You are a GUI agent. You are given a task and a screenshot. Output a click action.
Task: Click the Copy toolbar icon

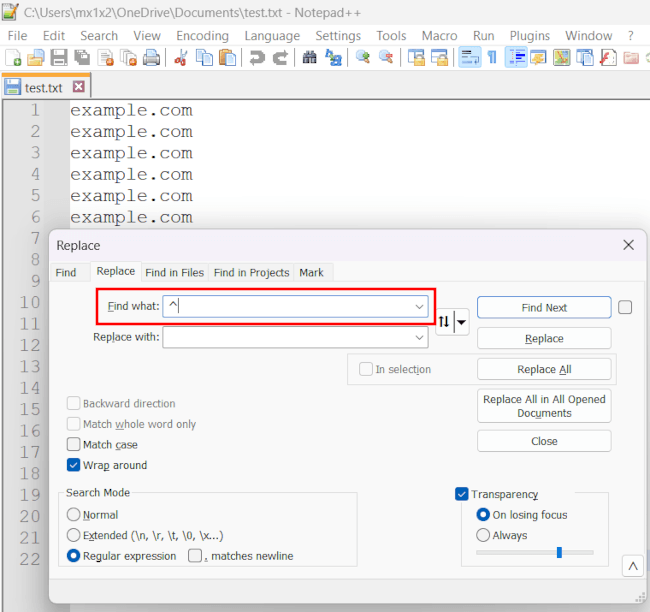204,58
